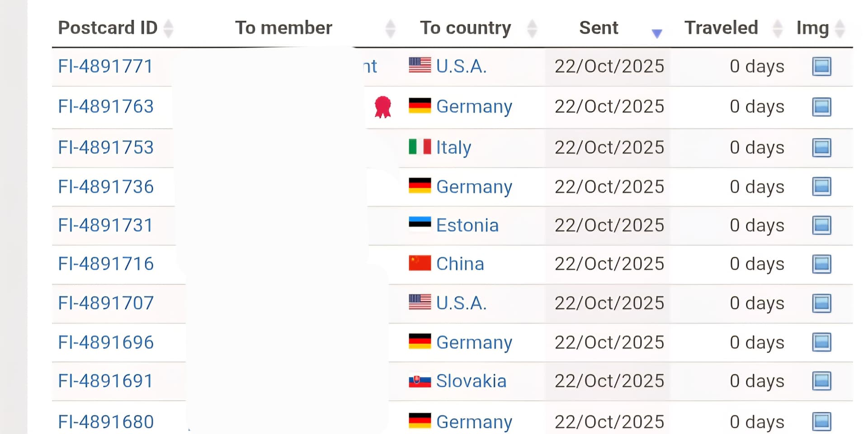Viewport: 868px width, 434px height.
Task: Open image icon for postcard FI-4891731
Action: [821, 226]
